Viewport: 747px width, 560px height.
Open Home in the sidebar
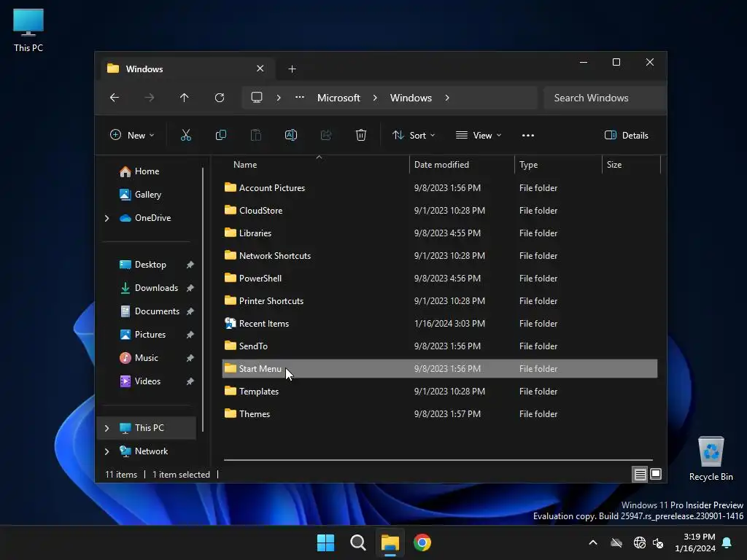[x=147, y=171]
